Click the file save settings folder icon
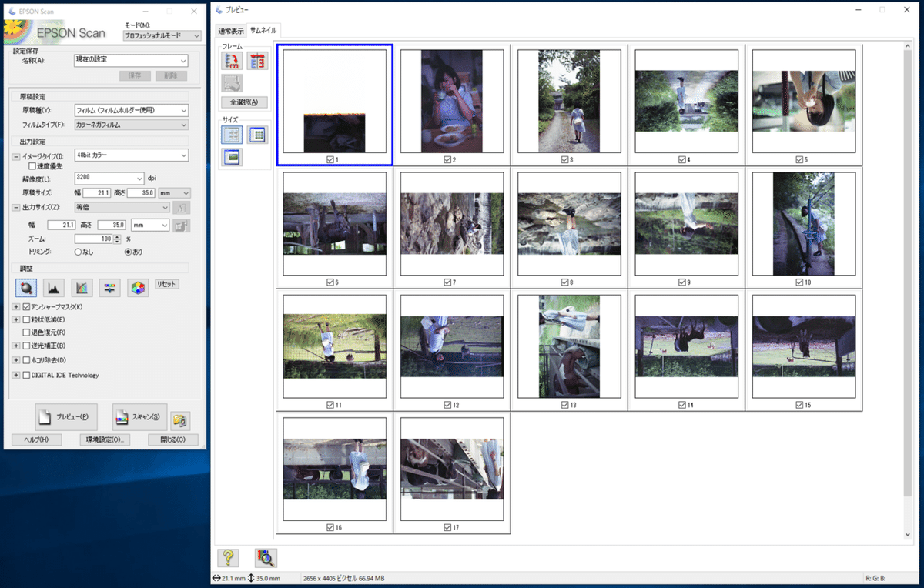924x588 pixels. (x=180, y=420)
